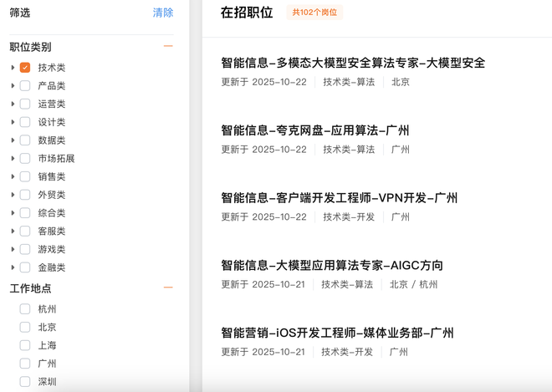Collapse the 工作地点 filter section
The height and width of the screenshot is (392, 552).
168,288
